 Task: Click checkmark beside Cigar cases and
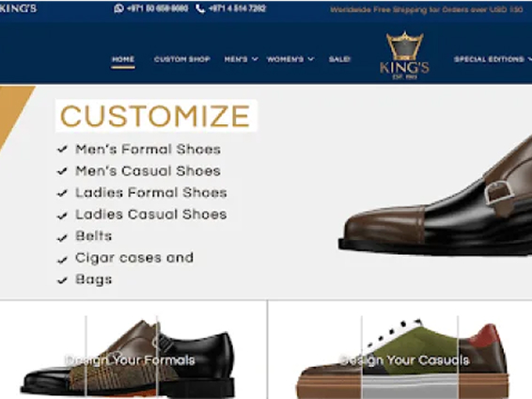tap(62, 260)
